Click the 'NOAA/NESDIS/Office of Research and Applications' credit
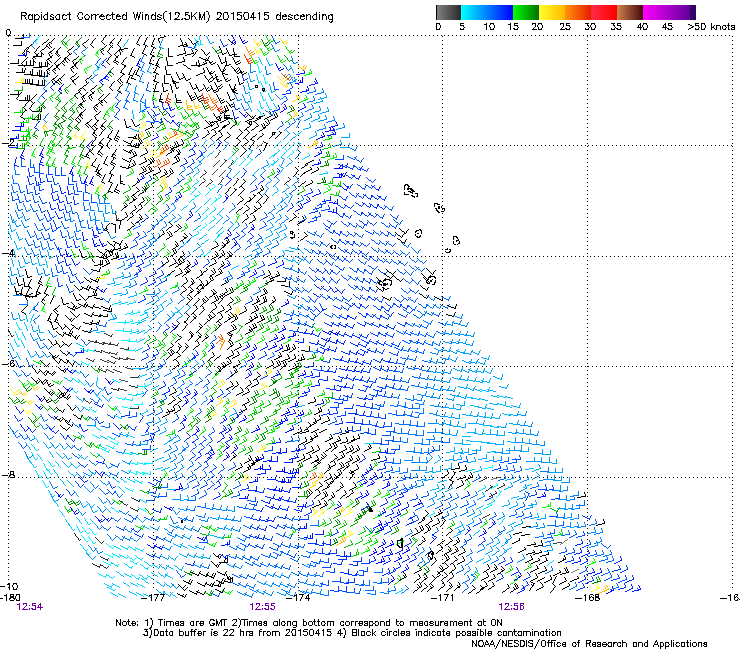The image size is (740, 650). coord(589,644)
